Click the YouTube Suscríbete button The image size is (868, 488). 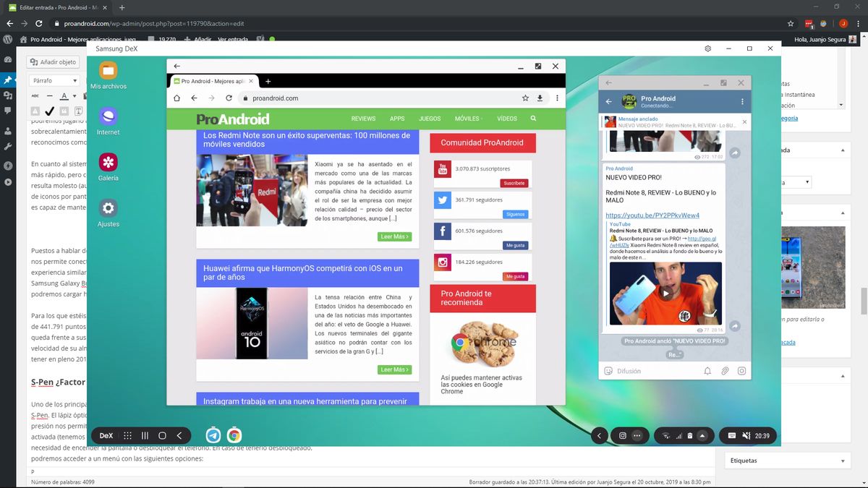click(514, 183)
